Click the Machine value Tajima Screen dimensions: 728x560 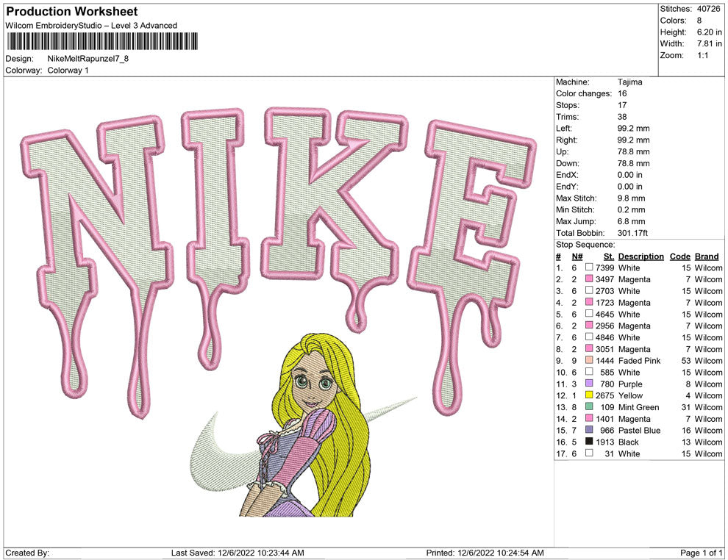point(630,82)
